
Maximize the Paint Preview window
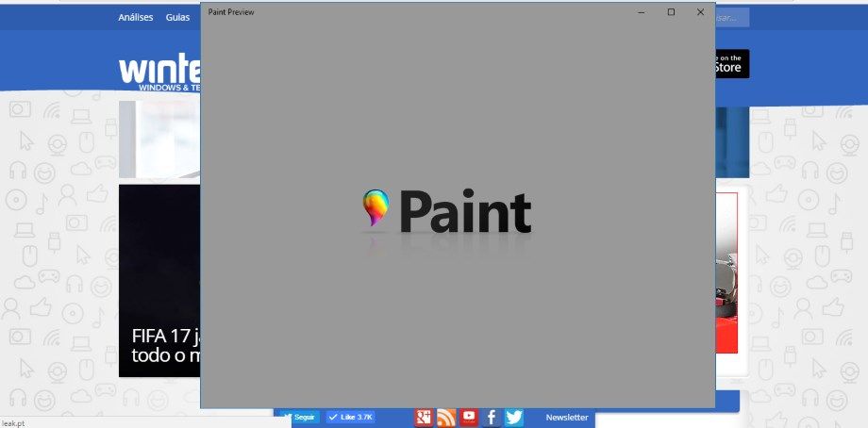pos(671,12)
